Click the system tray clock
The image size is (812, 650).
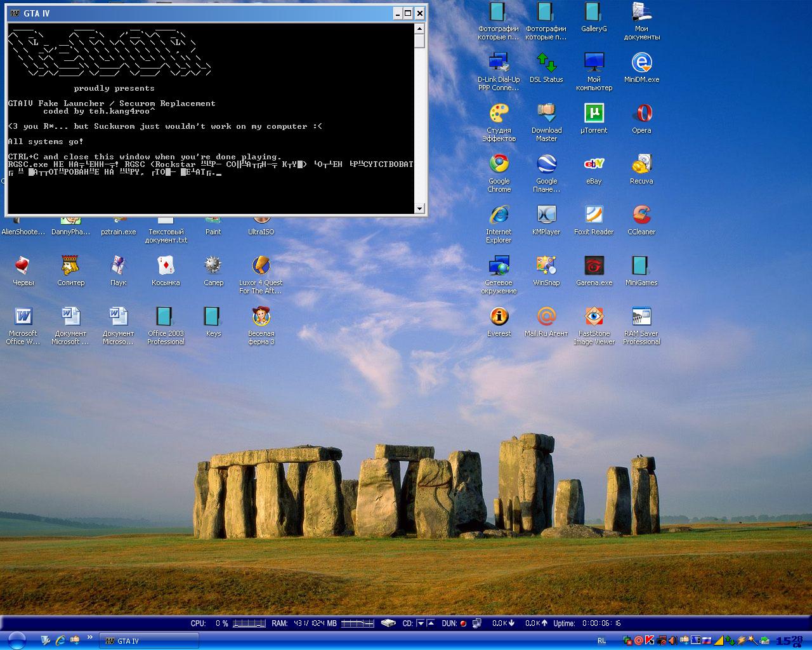(789, 641)
